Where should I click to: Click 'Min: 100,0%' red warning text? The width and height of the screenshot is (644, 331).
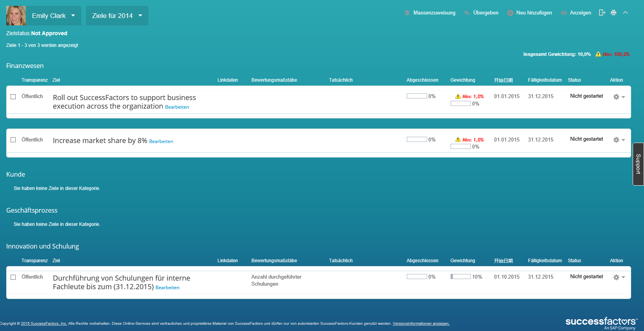point(616,54)
